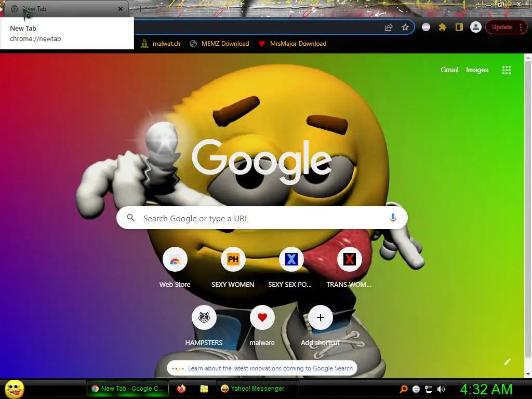
Task: Select the New Tab - Google Chrome taskbar item
Action: coord(128,389)
